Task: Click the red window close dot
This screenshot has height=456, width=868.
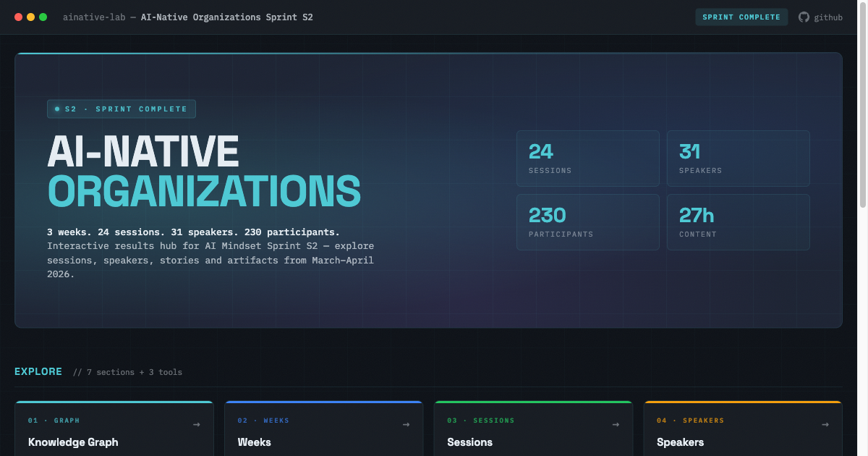Action: 18,17
